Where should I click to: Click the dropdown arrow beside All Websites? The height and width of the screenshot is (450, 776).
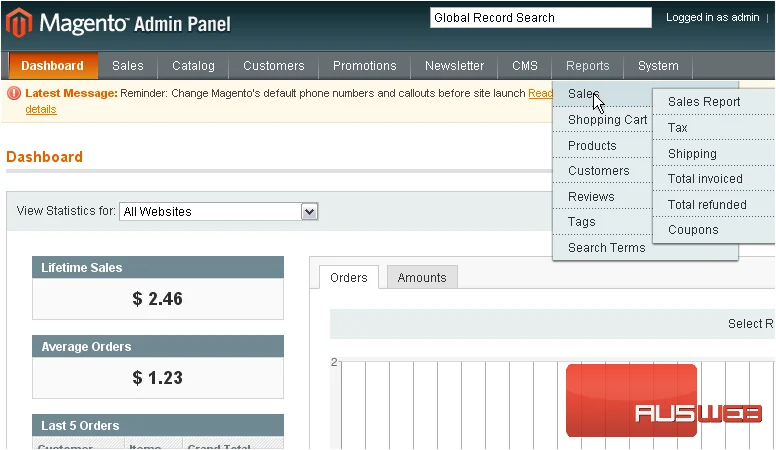pos(309,212)
